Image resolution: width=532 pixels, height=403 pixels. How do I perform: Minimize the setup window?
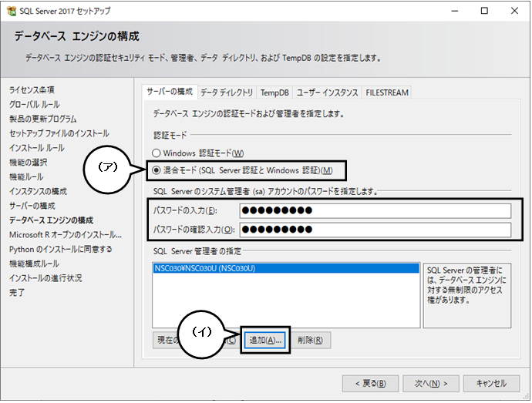(455, 11)
